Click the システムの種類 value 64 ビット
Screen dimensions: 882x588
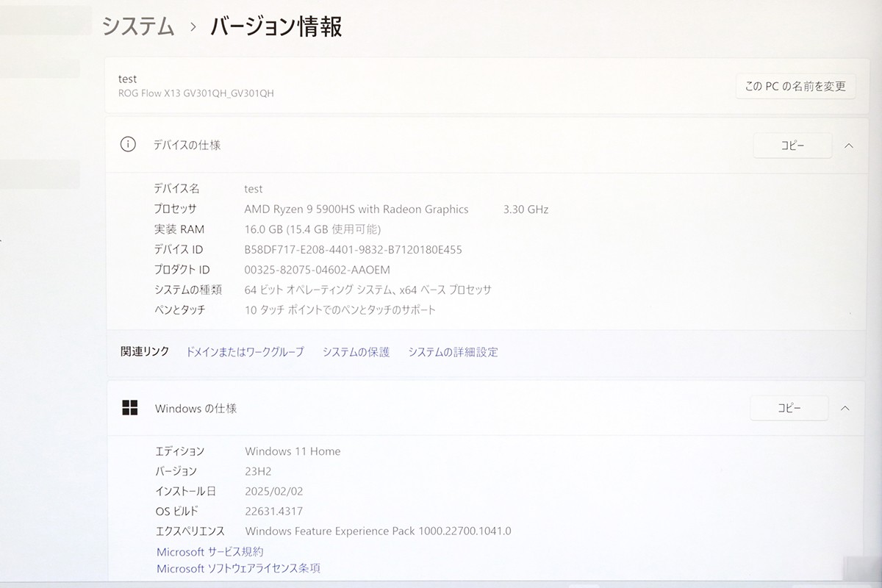click(368, 290)
